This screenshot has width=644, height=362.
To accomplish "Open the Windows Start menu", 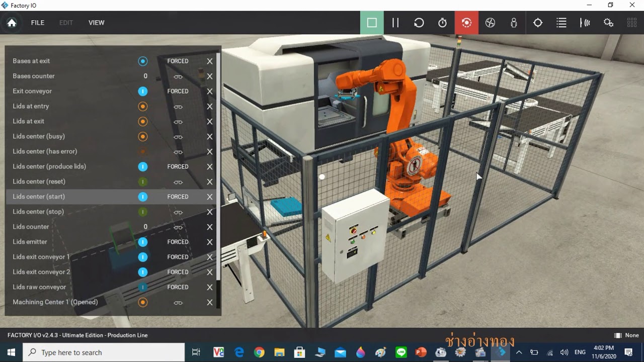I will coord(11,352).
